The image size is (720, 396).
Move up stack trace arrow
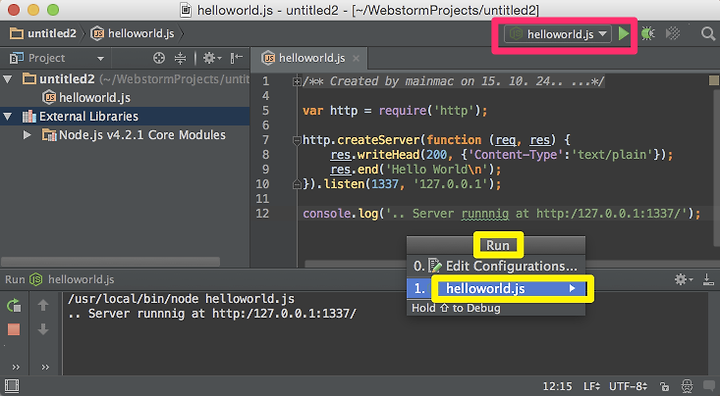point(43,305)
